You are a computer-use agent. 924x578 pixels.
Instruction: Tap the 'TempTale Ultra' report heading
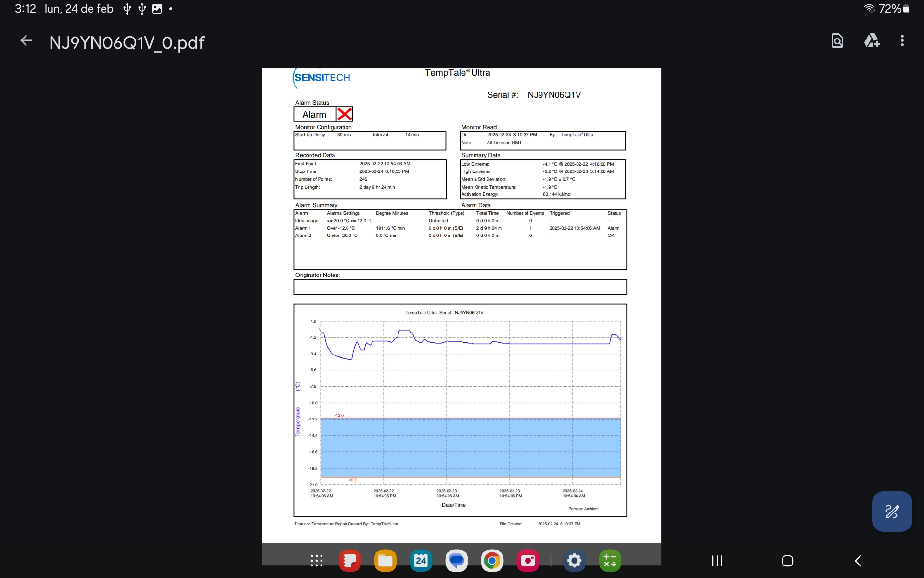457,73
